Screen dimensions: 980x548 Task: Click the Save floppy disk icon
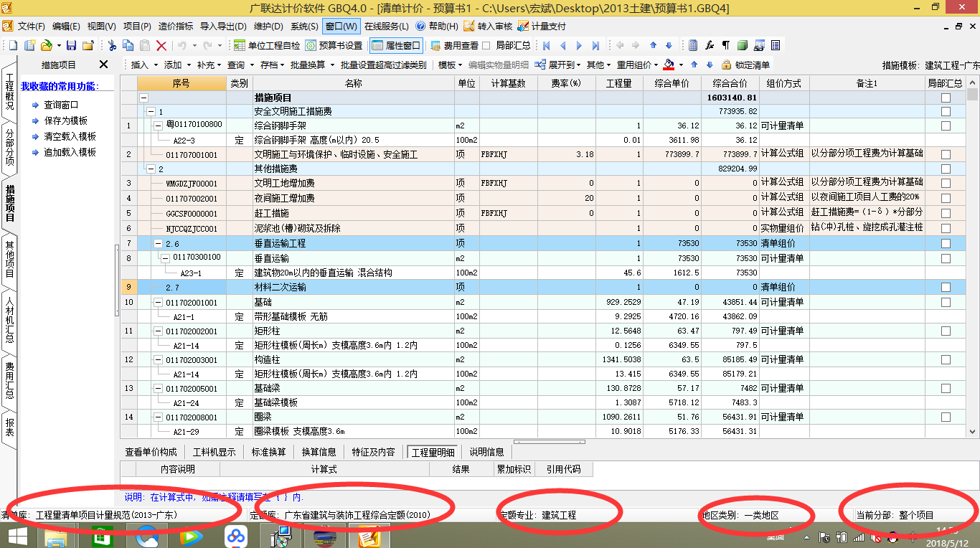71,45
